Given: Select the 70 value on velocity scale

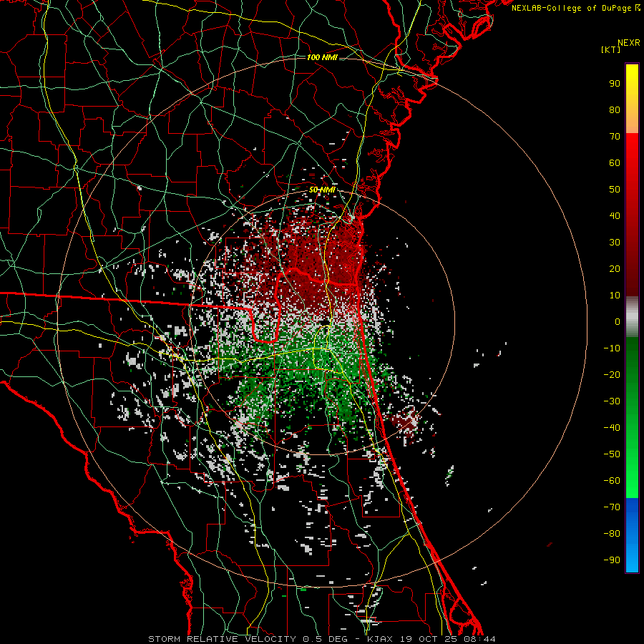Looking at the screenshot, I should tap(615, 137).
